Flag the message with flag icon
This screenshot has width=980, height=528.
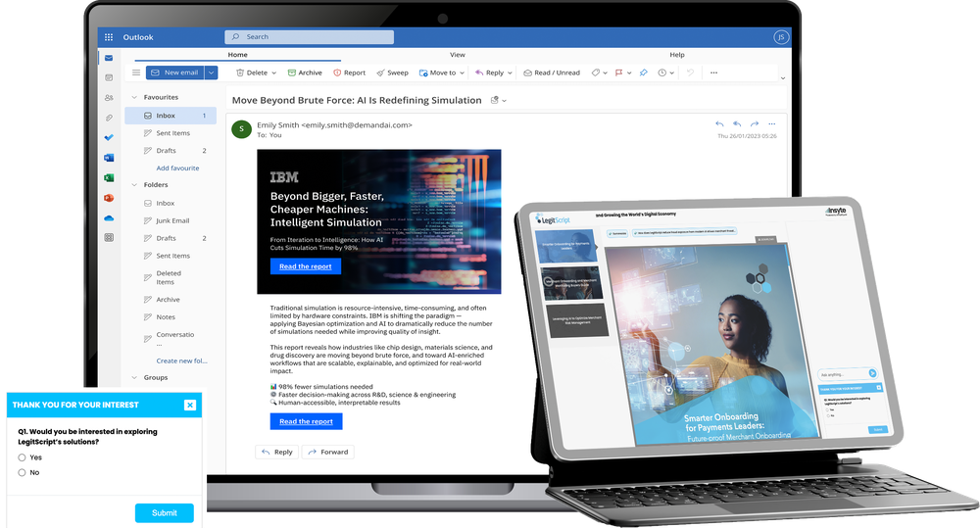coord(618,72)
